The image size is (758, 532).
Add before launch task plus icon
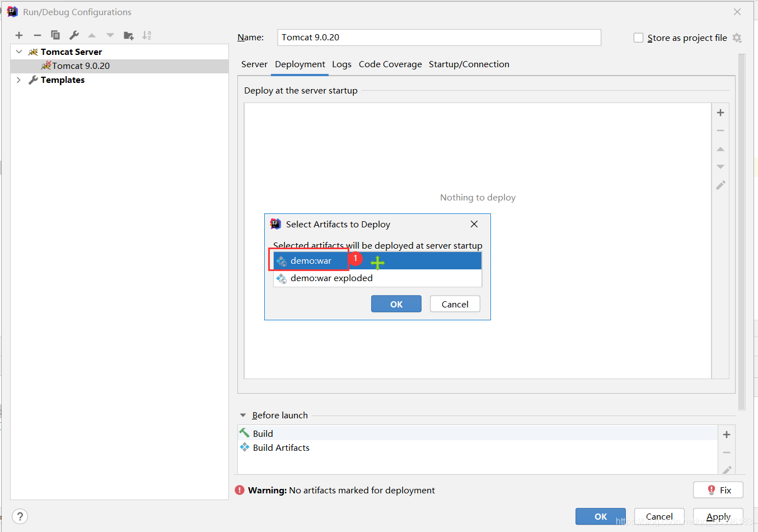pos(727,435)
